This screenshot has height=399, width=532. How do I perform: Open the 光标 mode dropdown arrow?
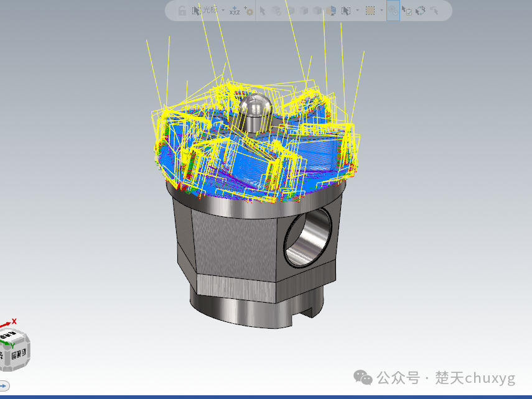tap(223, 11)
